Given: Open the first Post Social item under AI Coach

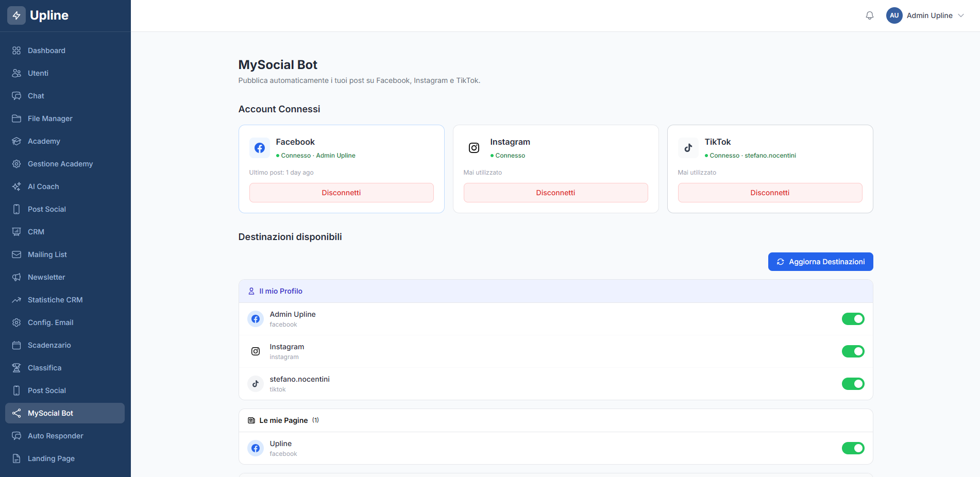Looking at the screenshot, I should [x=65, y=209].
